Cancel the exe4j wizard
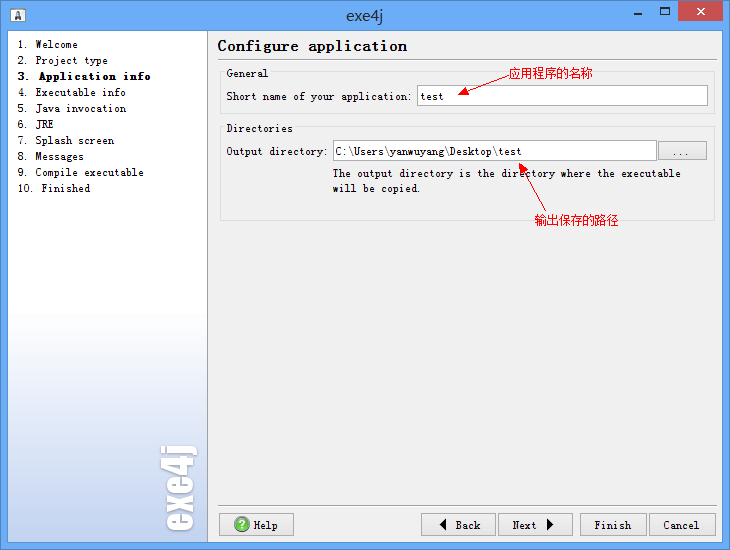Viewport: 730px width, 550px height. [682, 525]
